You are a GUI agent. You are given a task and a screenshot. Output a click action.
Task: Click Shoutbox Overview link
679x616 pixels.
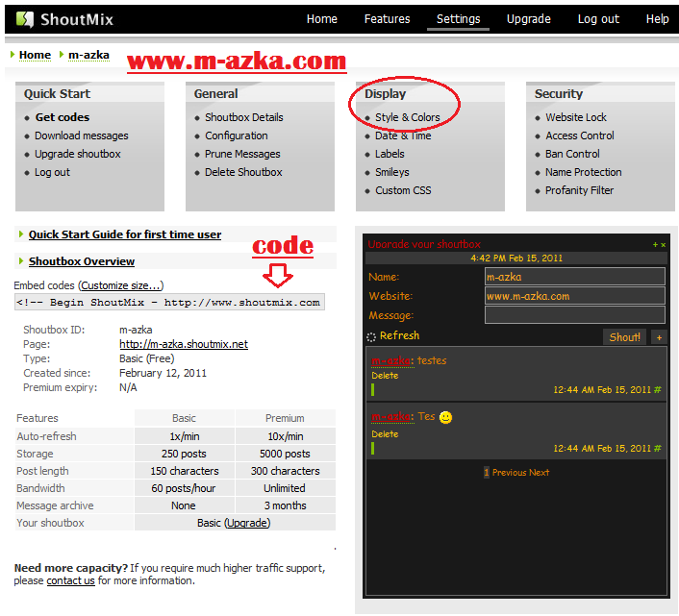[x=82, y=260]
